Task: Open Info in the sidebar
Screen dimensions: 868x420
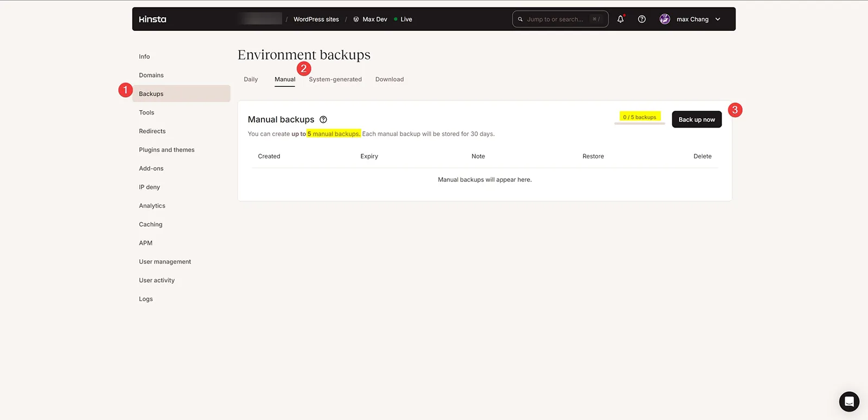Action: point(144,56)
